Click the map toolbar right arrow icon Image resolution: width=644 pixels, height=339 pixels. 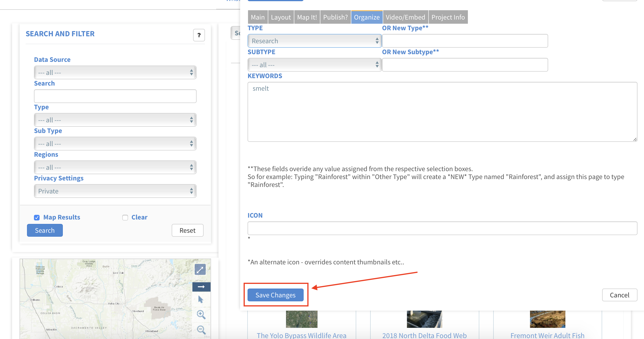point(201,286)
